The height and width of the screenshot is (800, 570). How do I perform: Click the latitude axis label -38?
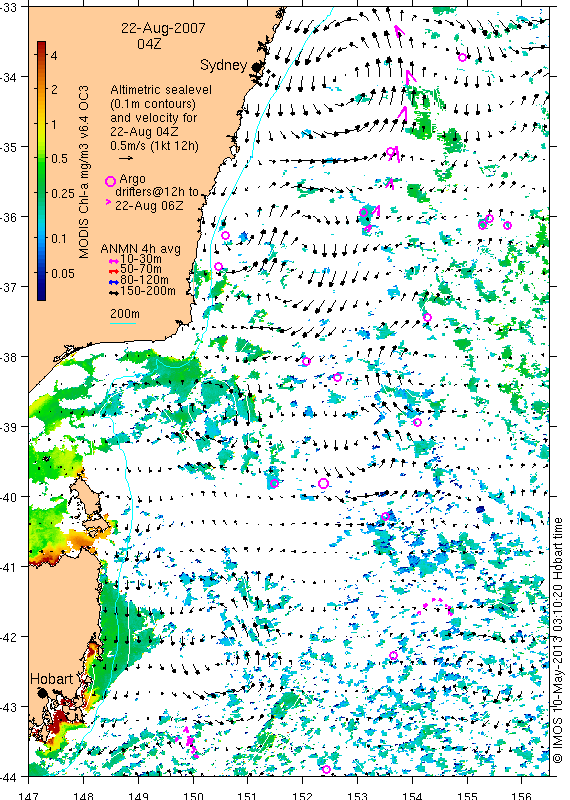[8, 357]
